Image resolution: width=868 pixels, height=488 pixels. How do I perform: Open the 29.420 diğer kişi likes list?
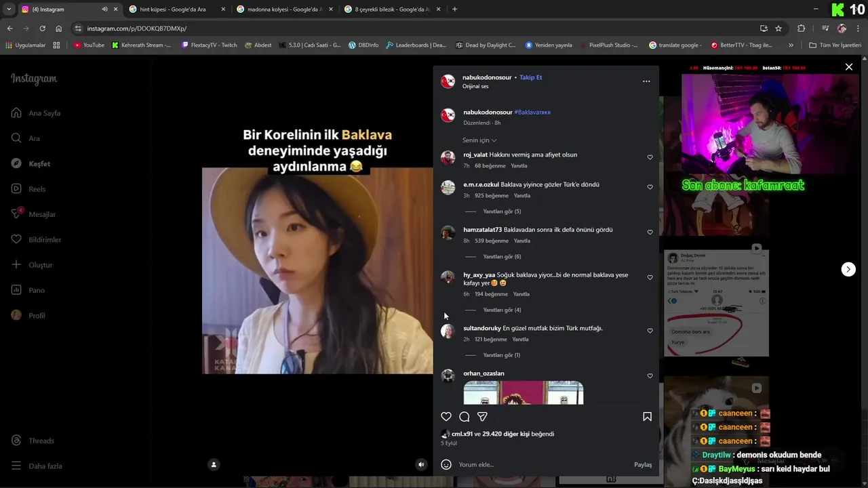pyautogui.click(x=518, y=434)
